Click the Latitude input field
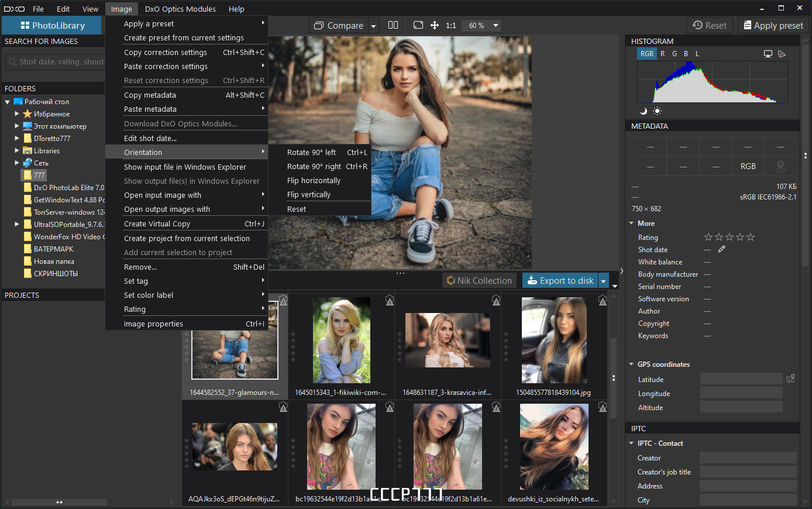This screenshot has height=509, width=812. [741, 379]
